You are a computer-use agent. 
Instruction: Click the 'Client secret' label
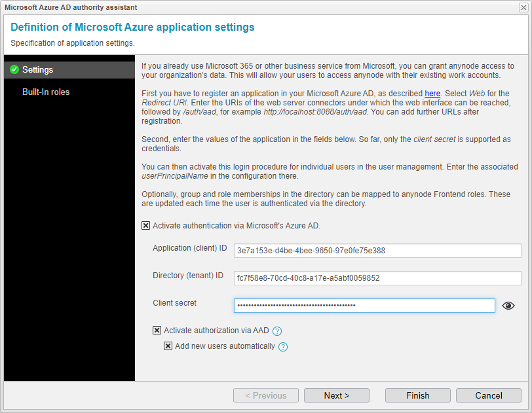(x=174, y=303)
